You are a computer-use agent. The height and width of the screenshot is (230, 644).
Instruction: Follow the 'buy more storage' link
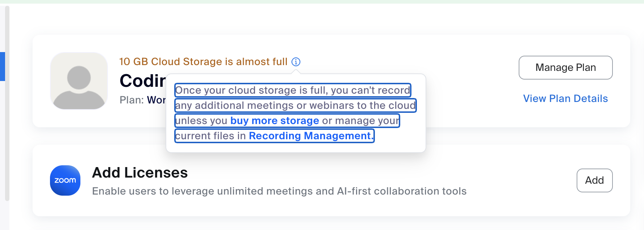point(275,121)
